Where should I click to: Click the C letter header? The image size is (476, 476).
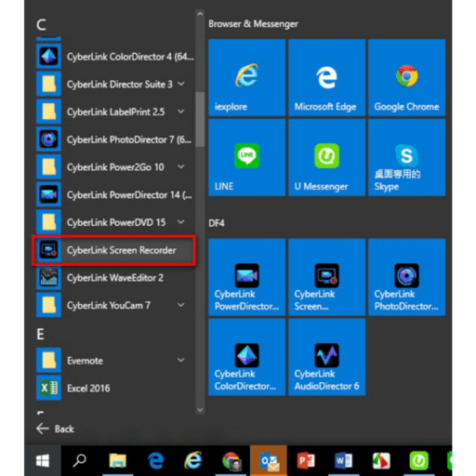tap(41, 24)
